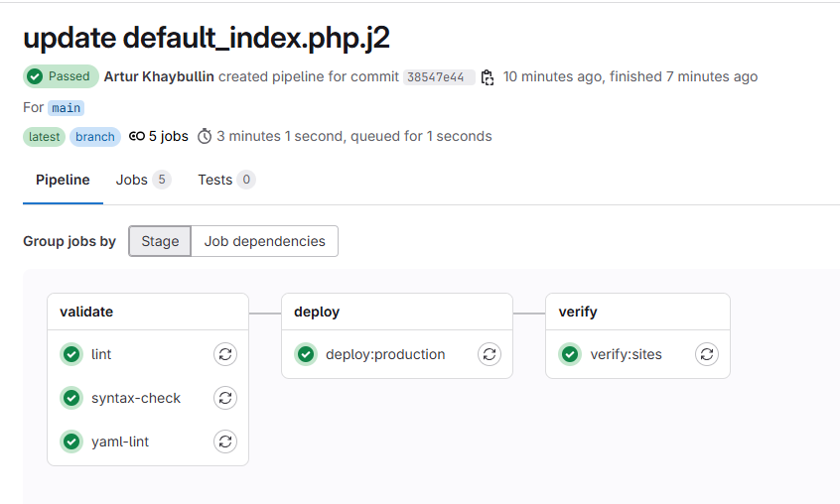This screenshot has width=840, height=504.
Task: Retry the syntax-check job
Action: (225, 398)
